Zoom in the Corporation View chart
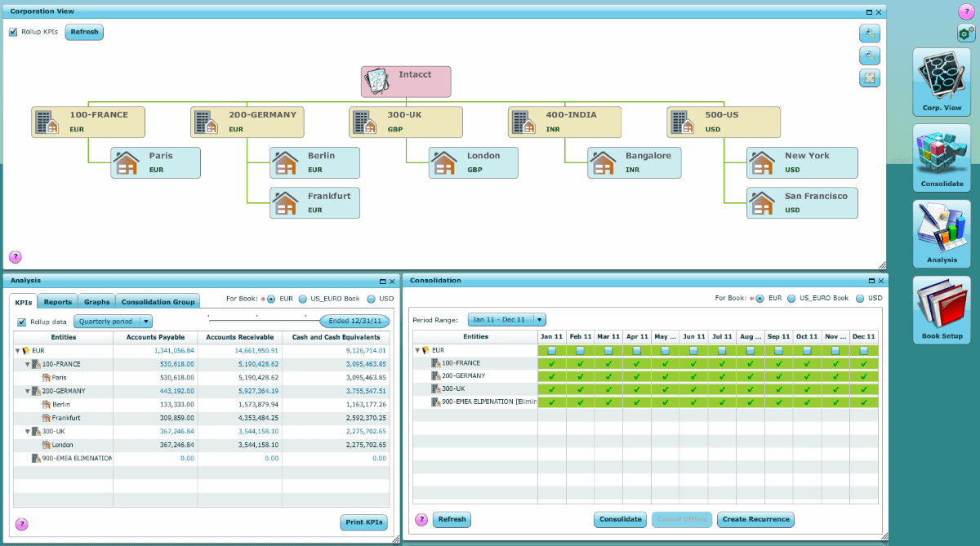Screen dimensions: 980x546 [x=870, y=33]
